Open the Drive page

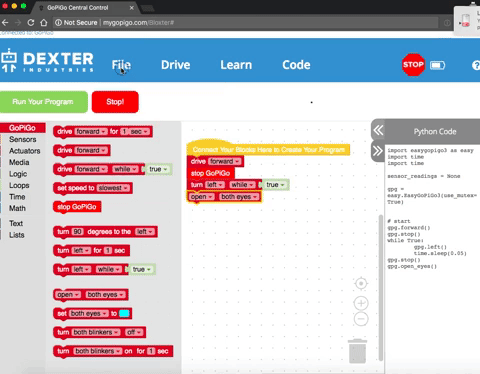[x=176, y=65]
